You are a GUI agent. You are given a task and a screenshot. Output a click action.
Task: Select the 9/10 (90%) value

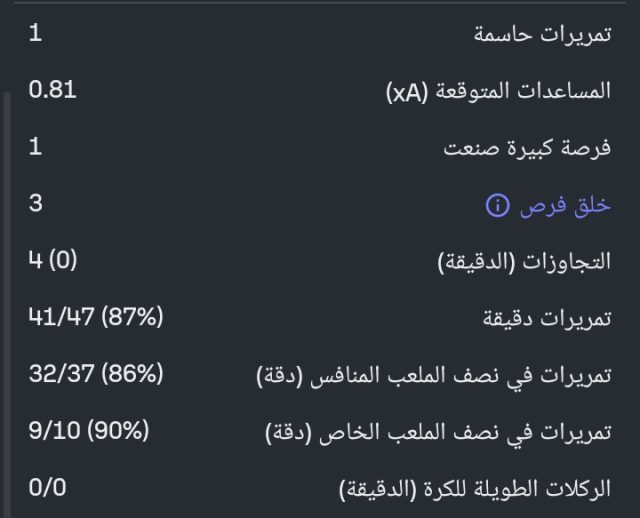89,432
